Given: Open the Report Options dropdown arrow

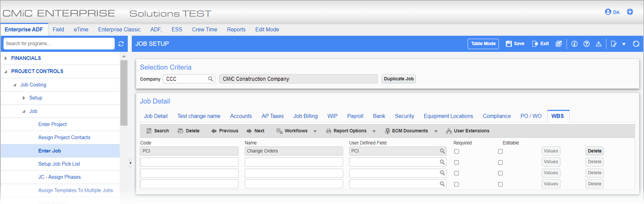Looking at the screenshot, I should coord(373,131).
